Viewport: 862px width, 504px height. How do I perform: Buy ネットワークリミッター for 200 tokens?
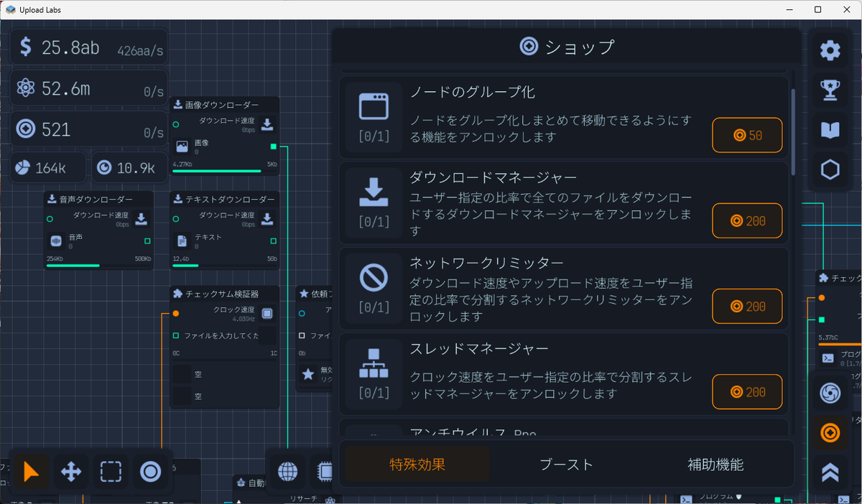click(x=747, y=306)
